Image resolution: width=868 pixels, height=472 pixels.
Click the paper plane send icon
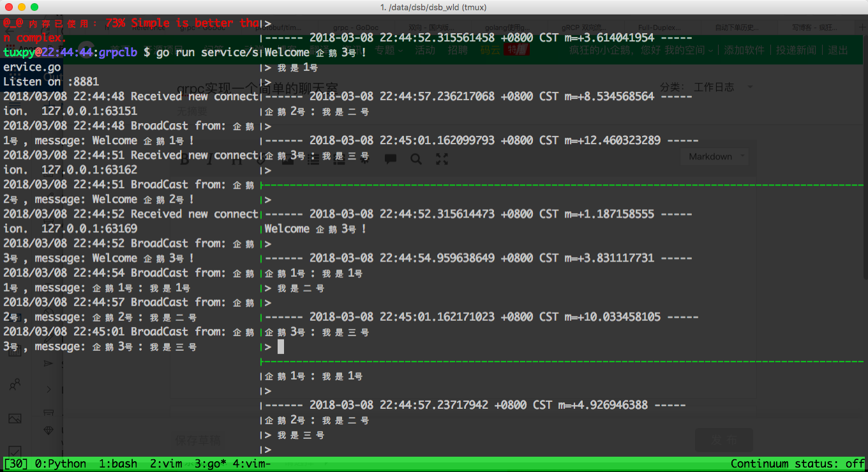click(x=49, y=363)
